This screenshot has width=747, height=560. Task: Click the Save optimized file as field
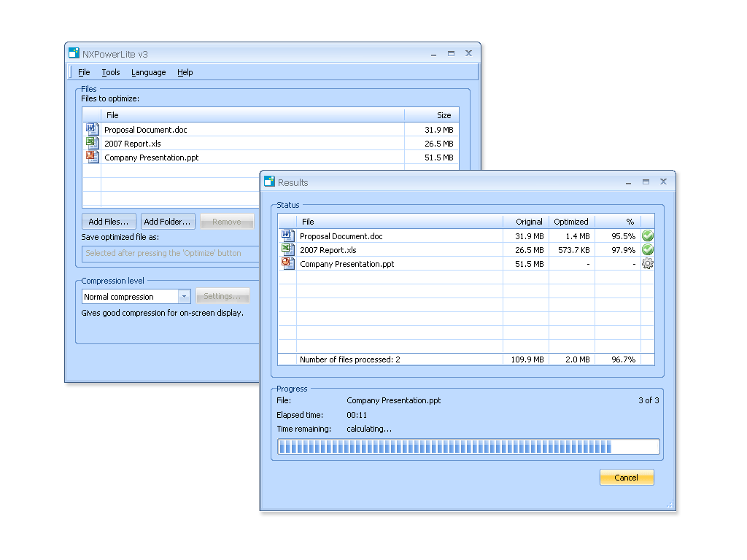(x=171, y=253)
